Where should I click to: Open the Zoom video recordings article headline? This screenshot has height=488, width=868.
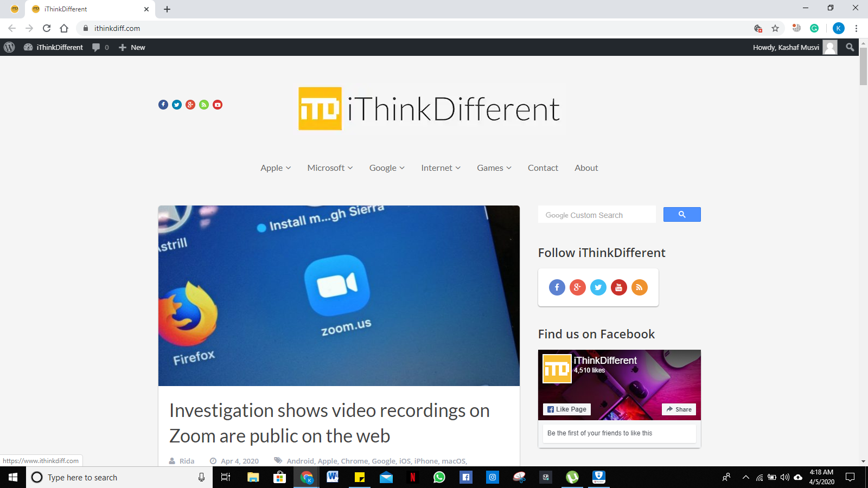329,423
